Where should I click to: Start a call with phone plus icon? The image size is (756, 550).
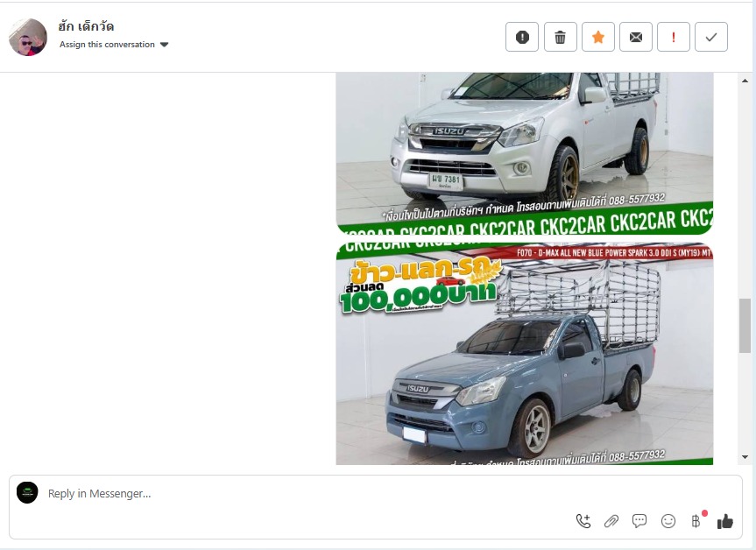[583, 521]
